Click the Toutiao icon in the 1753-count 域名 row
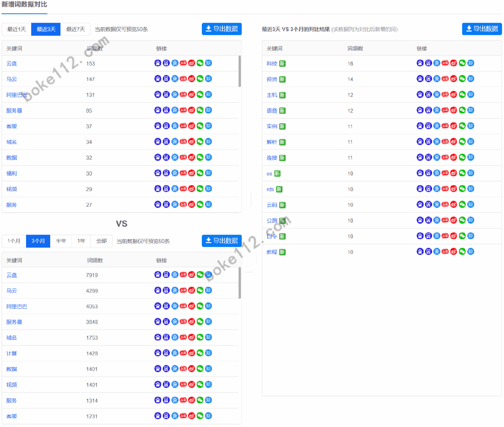This screenshot has width=504, height=427. click(183, 337)
